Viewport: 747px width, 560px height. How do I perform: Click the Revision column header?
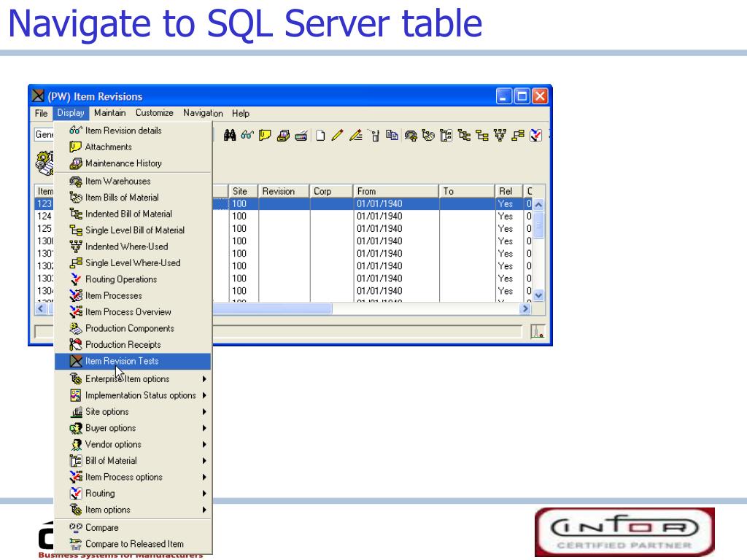pos(284,191)
